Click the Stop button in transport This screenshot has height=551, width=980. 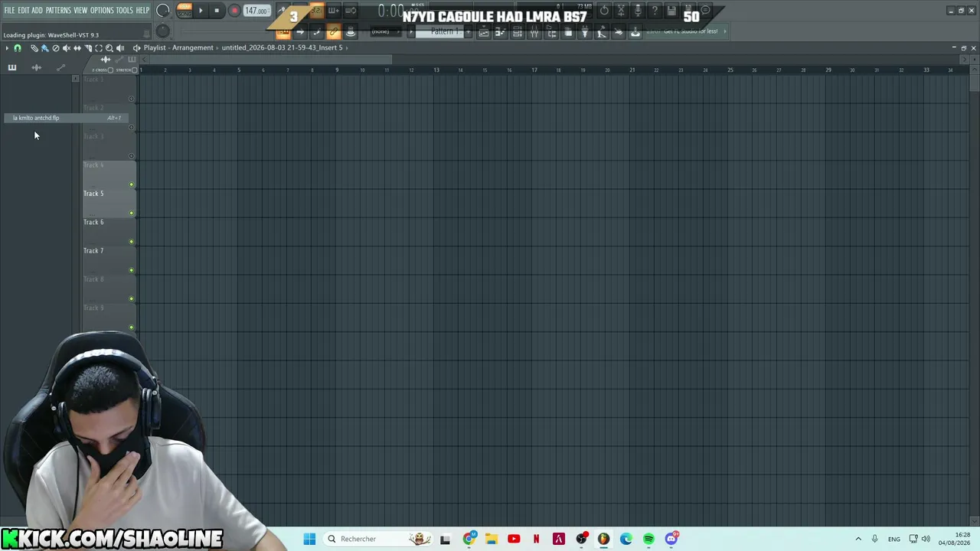point(217,11)
